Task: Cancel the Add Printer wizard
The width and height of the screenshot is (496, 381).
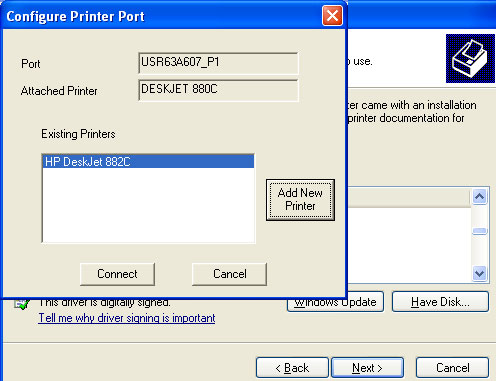Action: (x=452, y=368)
